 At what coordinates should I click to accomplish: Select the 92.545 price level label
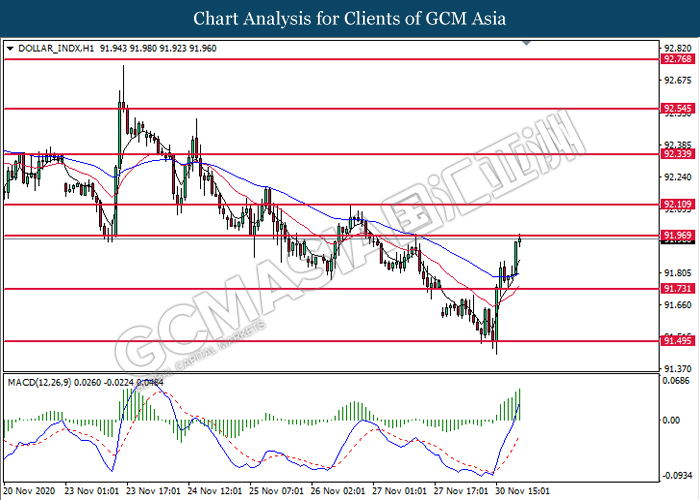[x=678, y=108]
